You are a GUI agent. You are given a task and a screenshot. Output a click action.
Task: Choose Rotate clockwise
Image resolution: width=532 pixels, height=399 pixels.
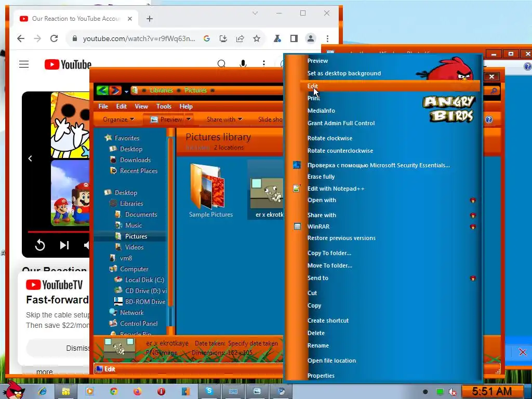[330, 138]
